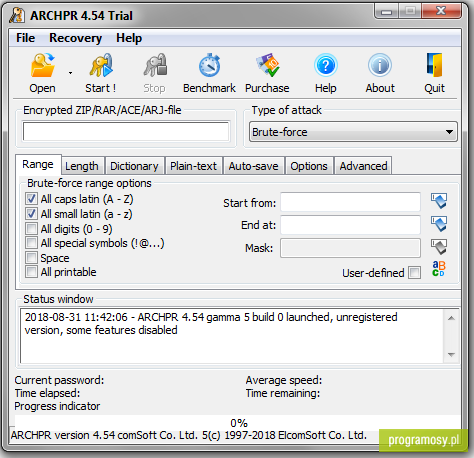Click the 'Time remaining:' label
The width and height of the screenshot is (474, 458).
(283, 393)
